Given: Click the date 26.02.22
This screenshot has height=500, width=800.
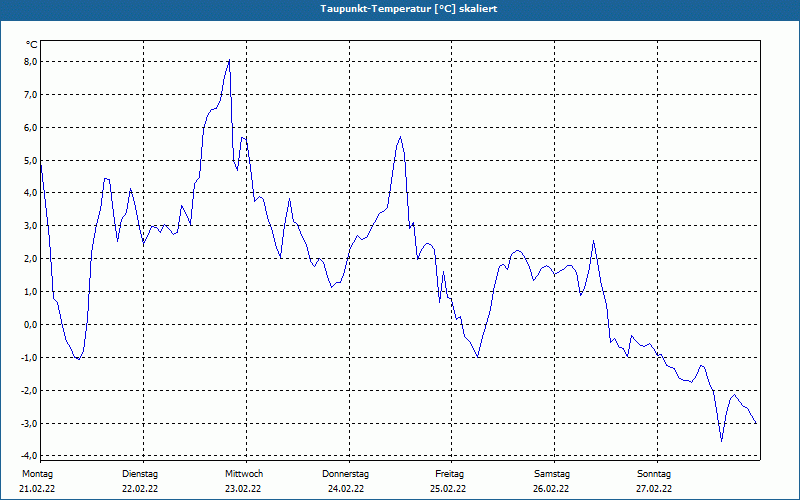Looking at the screenshot, I should [x=551, y=489].
